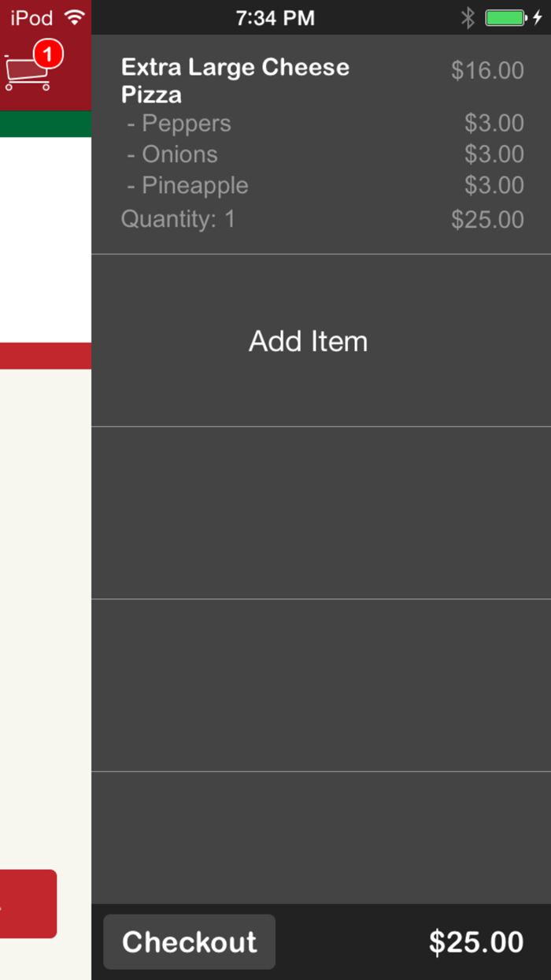
Task: Tap the 7:34 PM clock
Action: pyautogui.click(x=275, y=17)
